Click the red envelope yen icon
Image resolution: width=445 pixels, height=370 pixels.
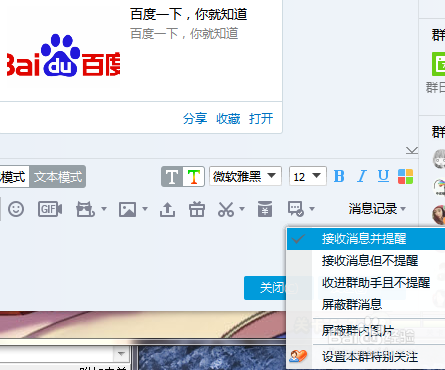point(265,209)
